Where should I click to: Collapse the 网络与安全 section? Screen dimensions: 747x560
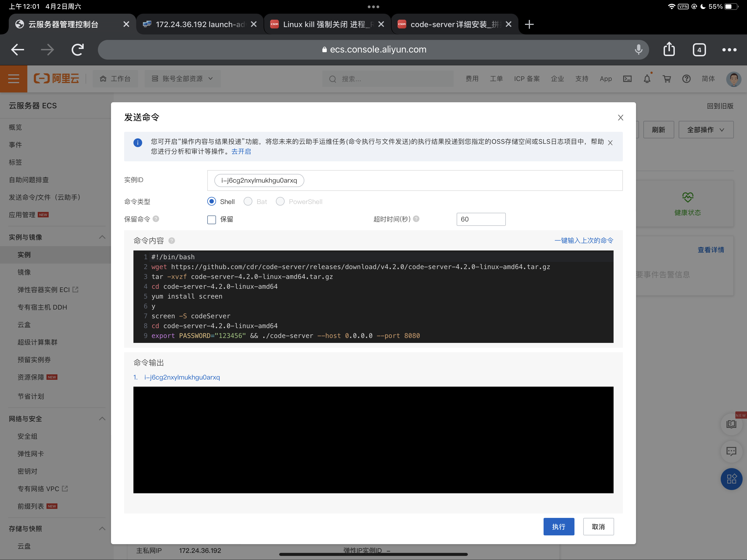pos(102,418)
